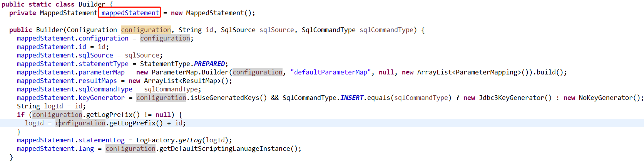Click 'mappedStatement.id' field reference
644x162 pixels.
coord(52,47)
